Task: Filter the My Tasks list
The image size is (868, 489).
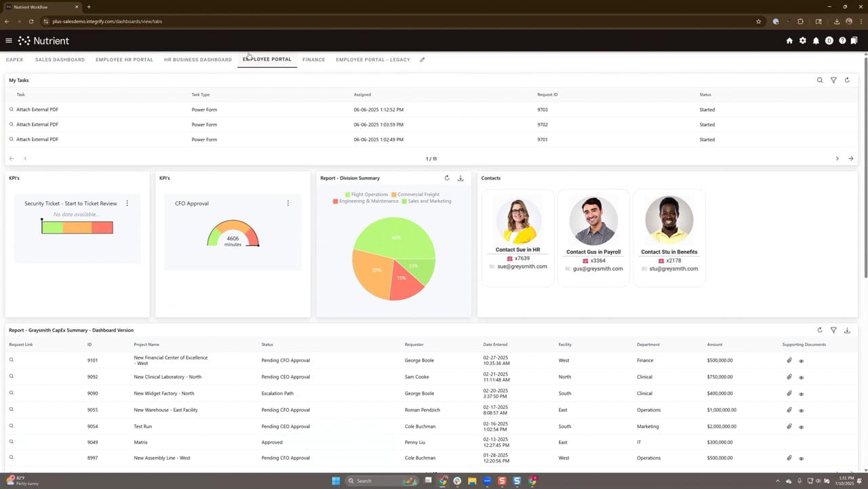Action: [833, 80]
